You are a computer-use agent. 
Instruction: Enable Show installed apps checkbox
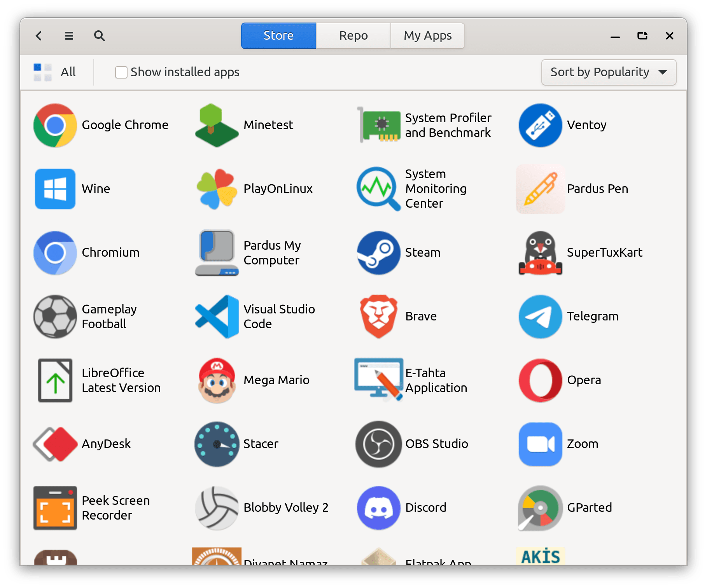coord(121,72)
